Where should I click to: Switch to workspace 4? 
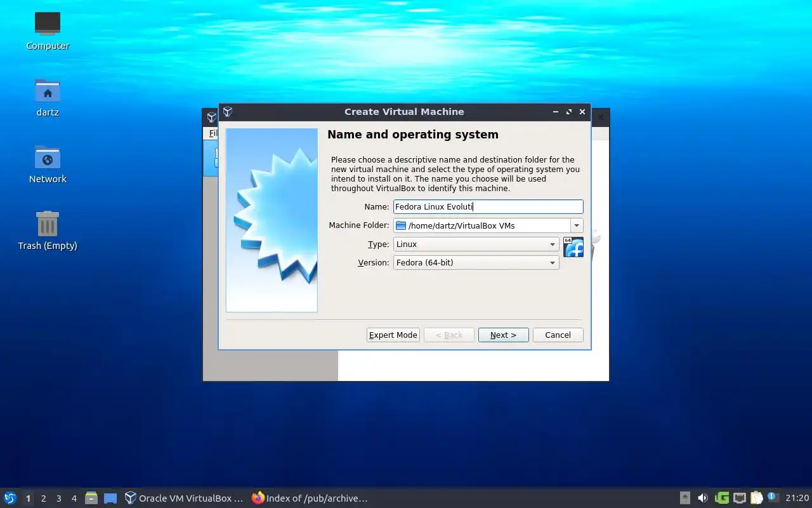[x=74, y=498]
